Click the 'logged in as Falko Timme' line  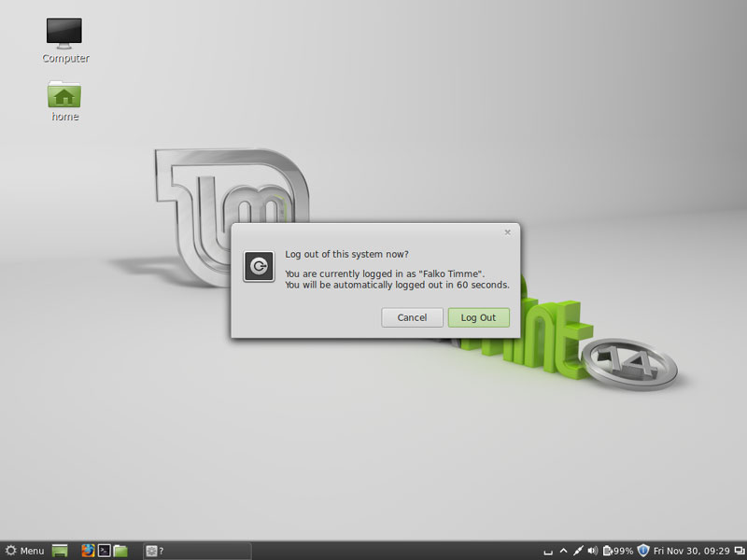click(385, 273)
